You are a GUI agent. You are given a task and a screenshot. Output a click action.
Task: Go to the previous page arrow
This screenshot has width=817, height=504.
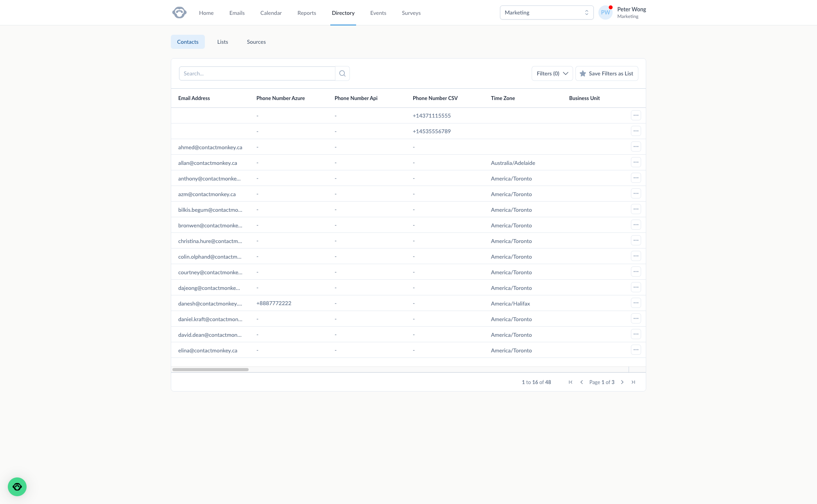[x=581, y=382]
